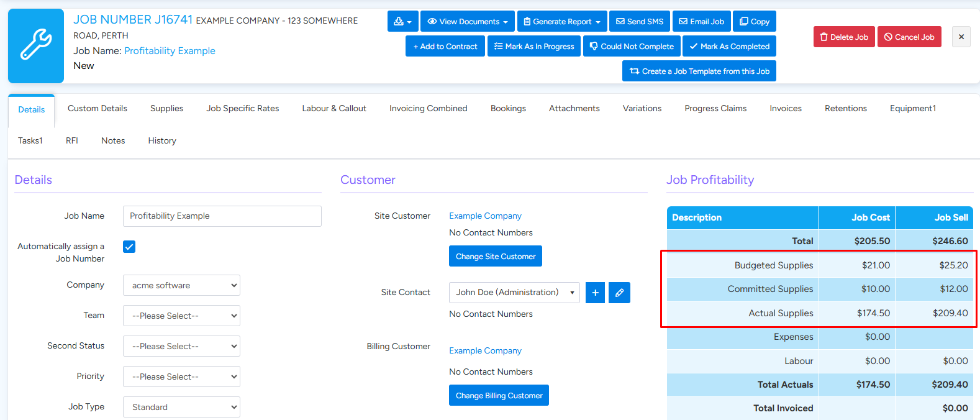The width and height of the screenshot is (980, 420).
Task: Click the Copy job button
Action: pos(754,21)
